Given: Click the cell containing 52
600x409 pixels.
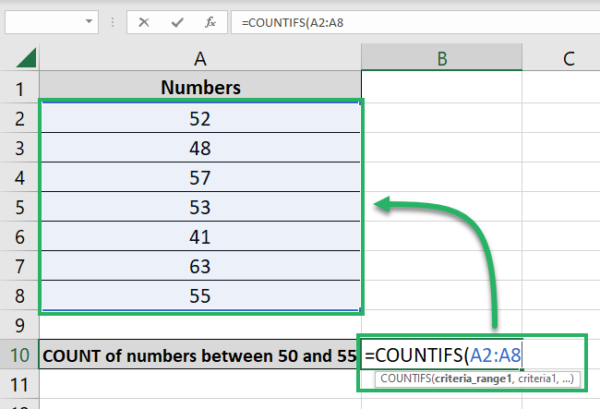Looking at the screenshot, I should (200, 118).
